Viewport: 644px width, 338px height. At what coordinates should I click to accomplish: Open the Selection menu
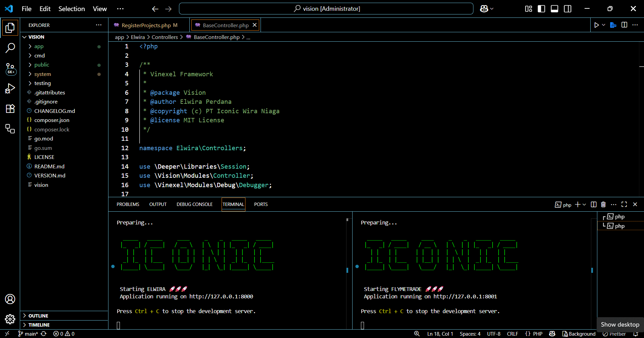(x=72, y=9)
